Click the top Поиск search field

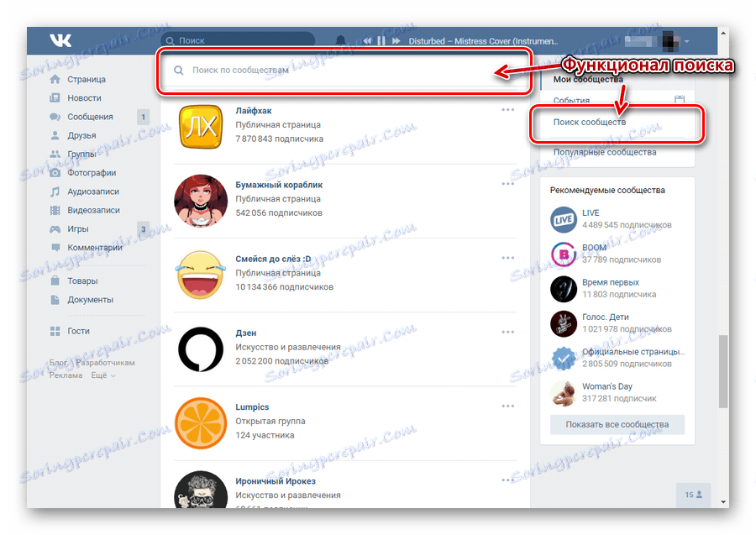pyautogui.click(x=239, y=40)
